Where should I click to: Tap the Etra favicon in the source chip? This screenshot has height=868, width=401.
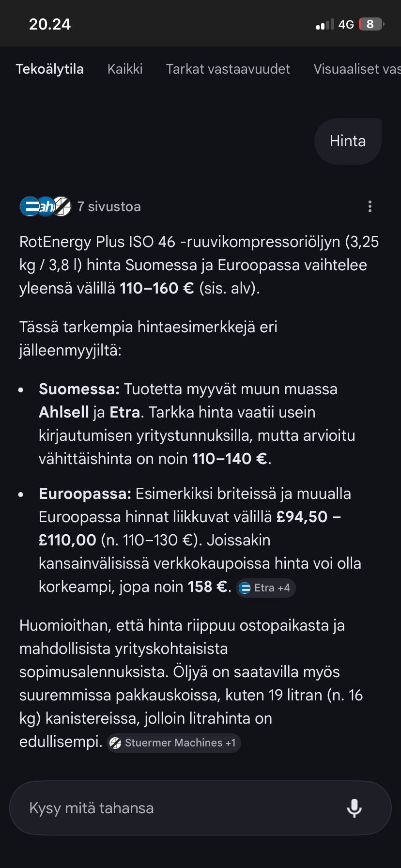[246, 588]
